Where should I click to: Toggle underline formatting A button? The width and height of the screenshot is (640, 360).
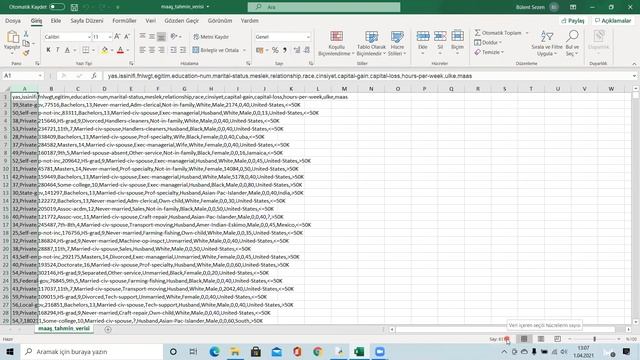coord(67,50)
